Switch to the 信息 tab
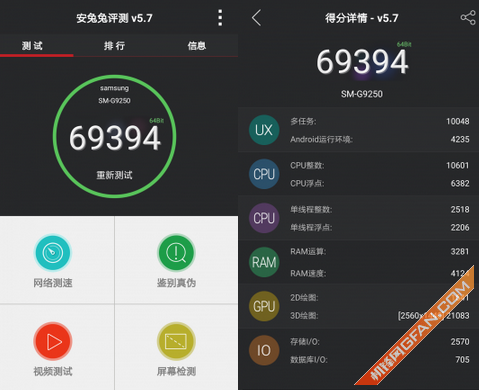479x390 pixels. pos(197,46)
